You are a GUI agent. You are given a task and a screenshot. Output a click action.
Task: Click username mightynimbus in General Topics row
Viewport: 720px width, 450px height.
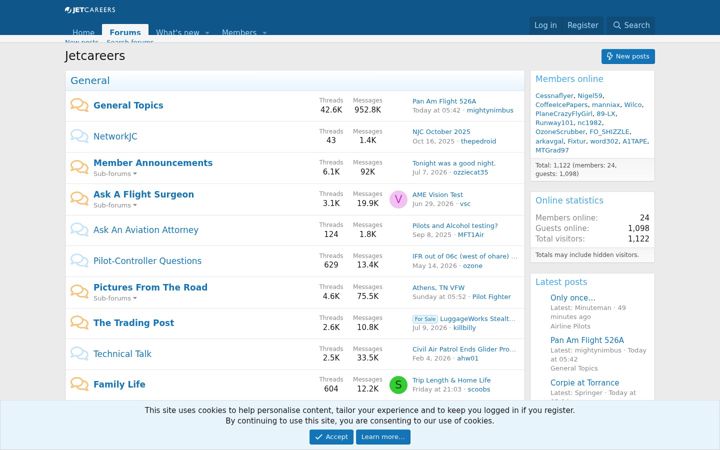[x=490, y=110]
